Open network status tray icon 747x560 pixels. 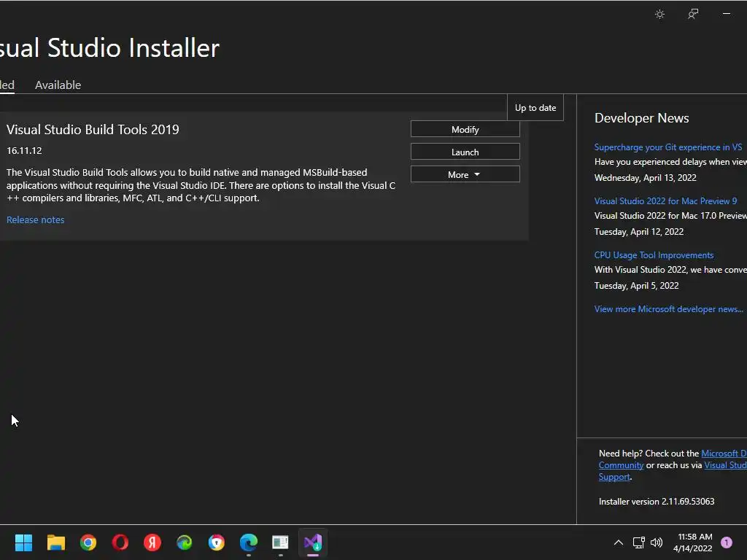coord(638,542)
